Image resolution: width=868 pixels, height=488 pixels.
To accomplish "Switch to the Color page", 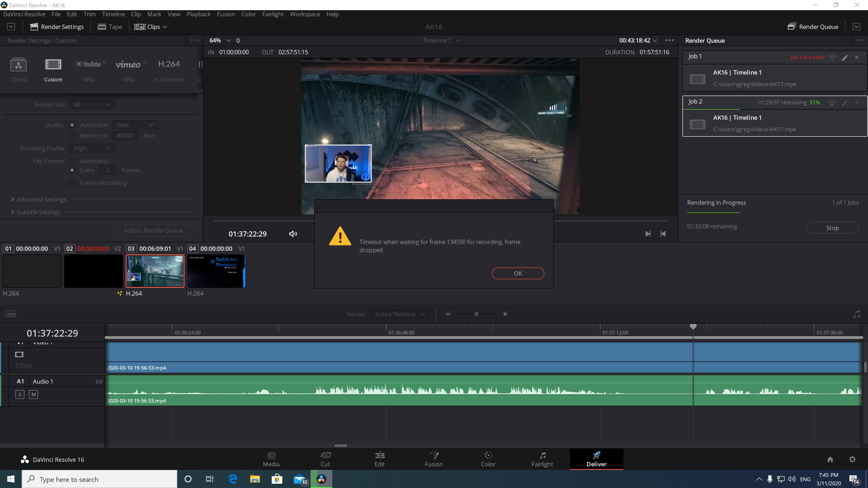I will 488,459.
